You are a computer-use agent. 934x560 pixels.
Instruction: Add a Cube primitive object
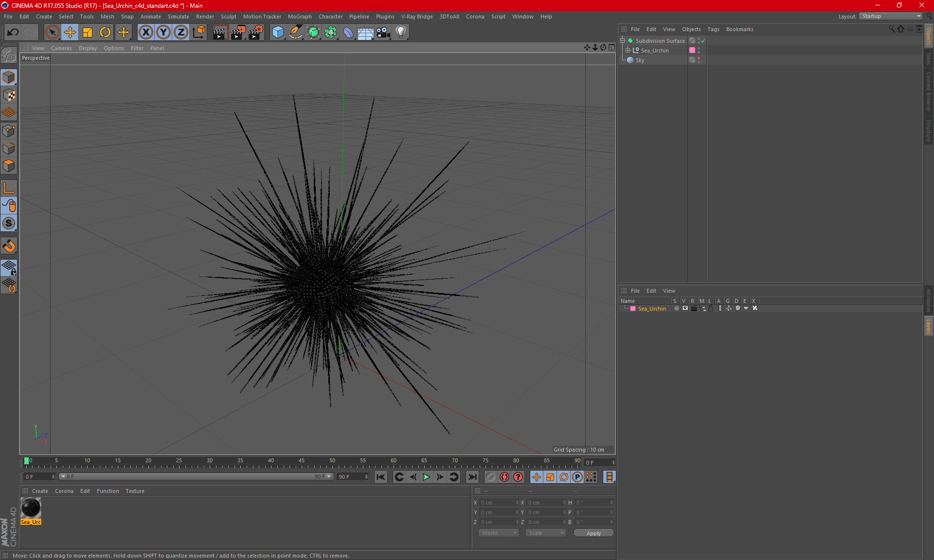[278, 32]
